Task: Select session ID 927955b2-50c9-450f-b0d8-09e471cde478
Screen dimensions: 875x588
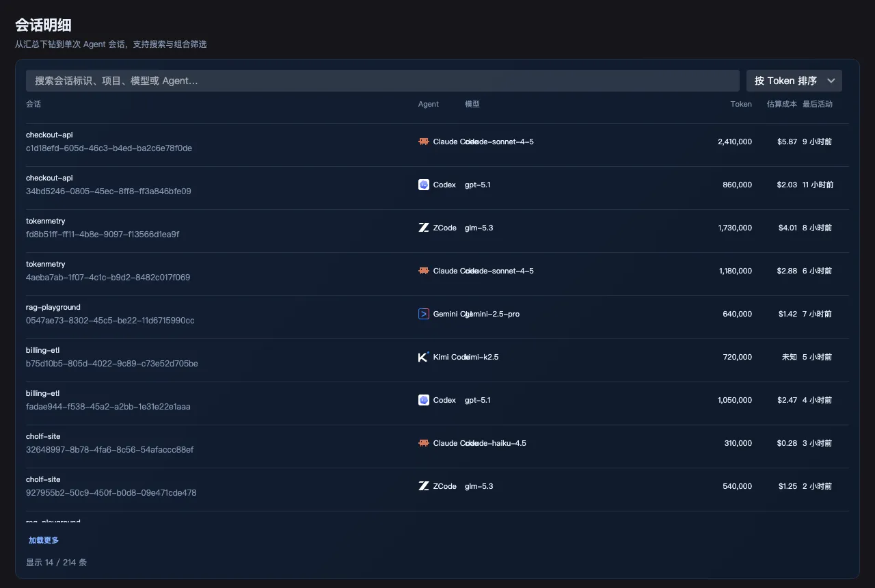Action: (x=111, y=493)
